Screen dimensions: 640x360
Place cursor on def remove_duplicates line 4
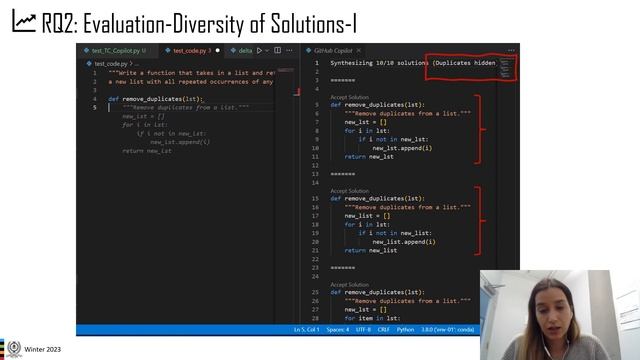click(x=156, y=99)
